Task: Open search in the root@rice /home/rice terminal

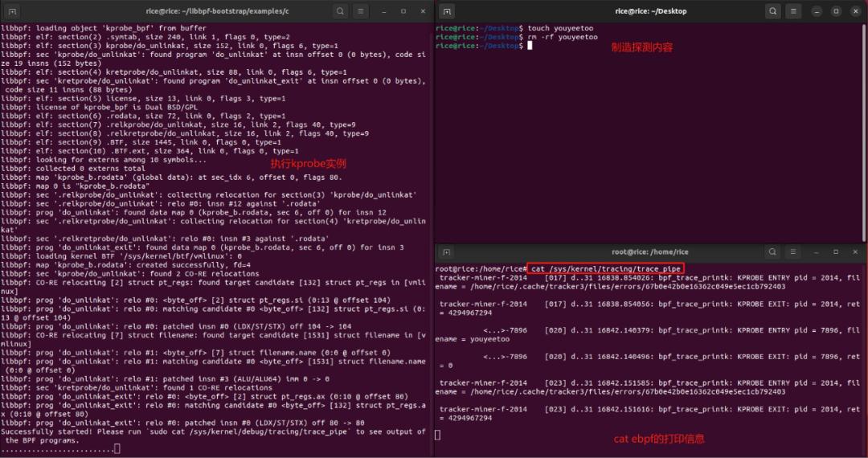Action: tap(772, 252)
